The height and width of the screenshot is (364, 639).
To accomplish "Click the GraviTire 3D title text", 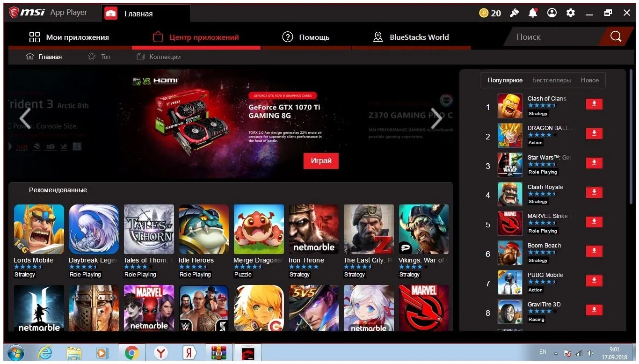I will click(x=544, y=305).
